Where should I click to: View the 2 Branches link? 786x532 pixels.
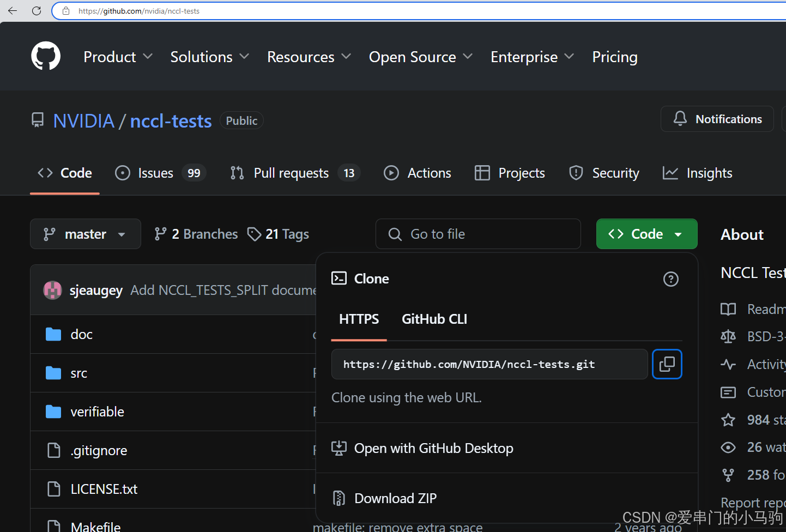tap(196, 234)
